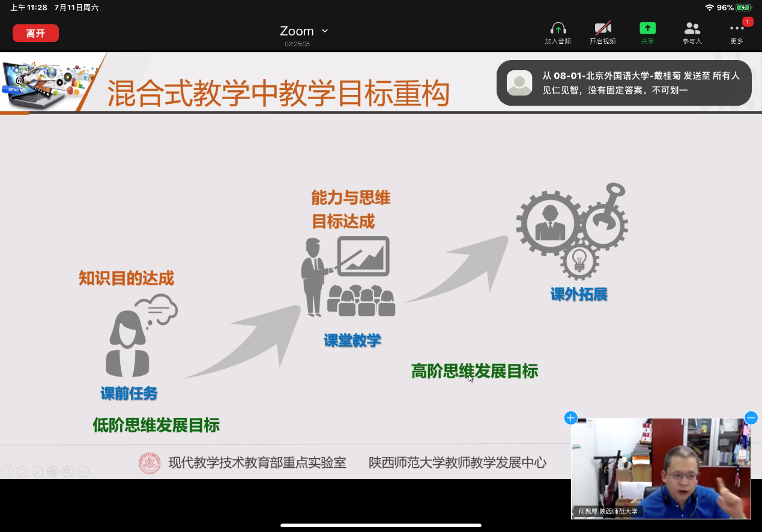Select the slide pen annotation tool
The image size is (762, 532).
[37, 471]
